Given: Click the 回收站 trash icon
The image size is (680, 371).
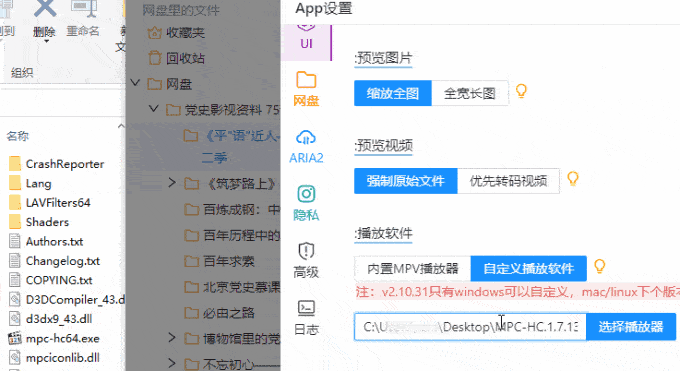Looking at the screenshot, I should tap(154, 58).
